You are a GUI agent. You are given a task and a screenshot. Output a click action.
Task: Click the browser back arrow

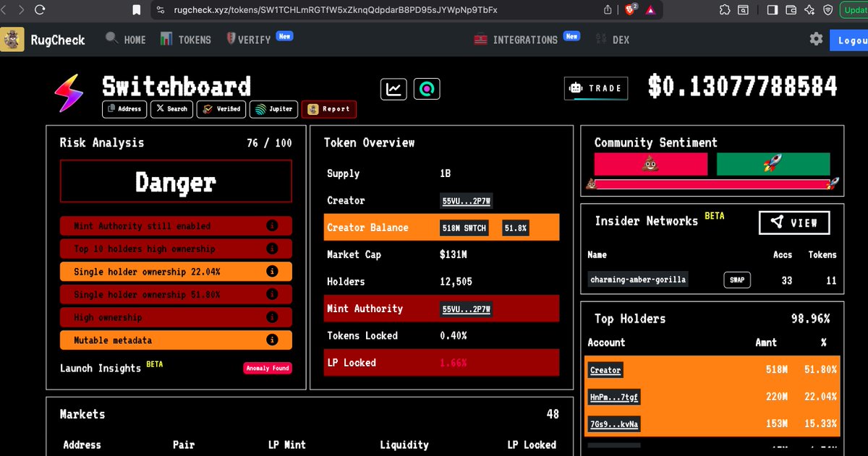coord(4,10)
